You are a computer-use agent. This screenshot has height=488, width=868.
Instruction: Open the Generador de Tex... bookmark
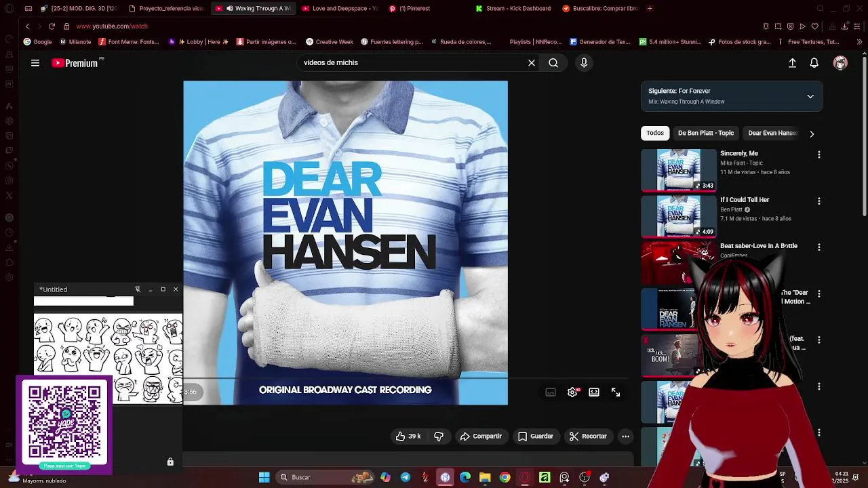(x=600, y=42)
